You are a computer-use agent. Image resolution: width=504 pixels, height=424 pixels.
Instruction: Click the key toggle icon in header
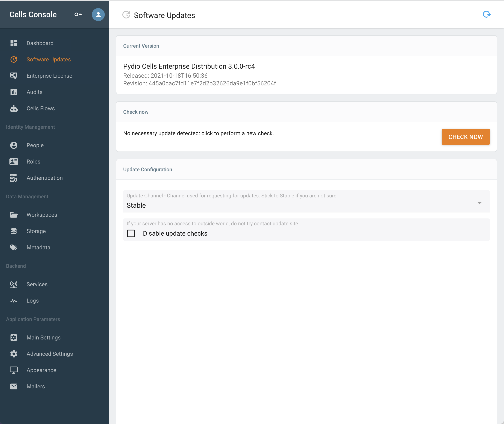tap(78, 14)
